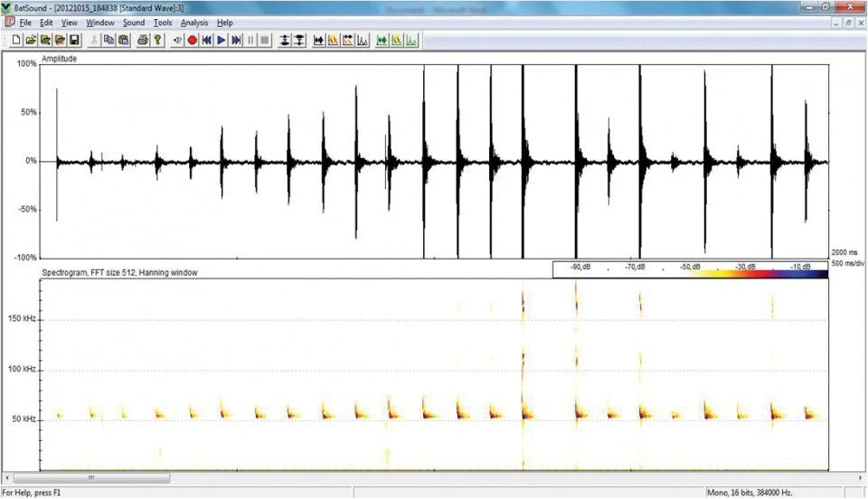Minimize the inner document window
868x499 pixels.
click(x=837, y=23)
